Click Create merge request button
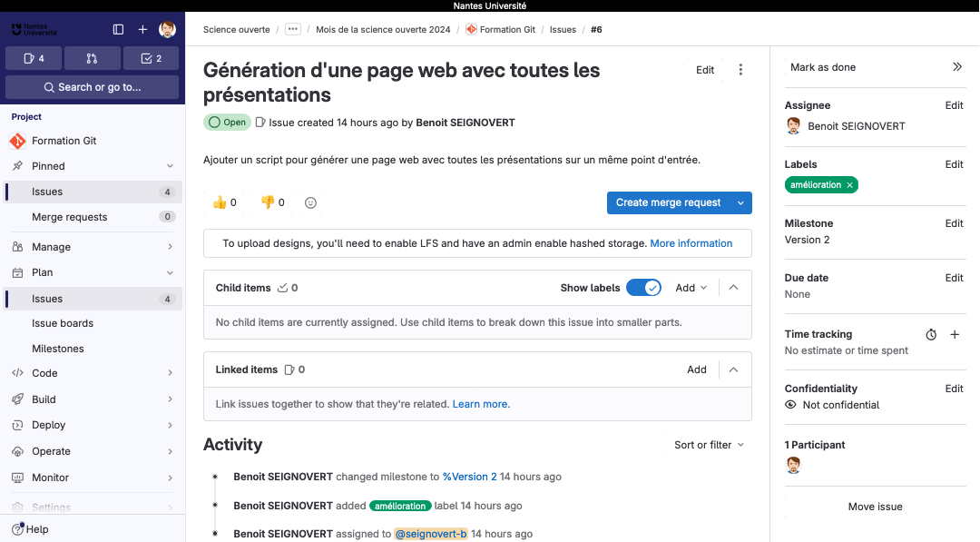 click(x=668, y=202)
